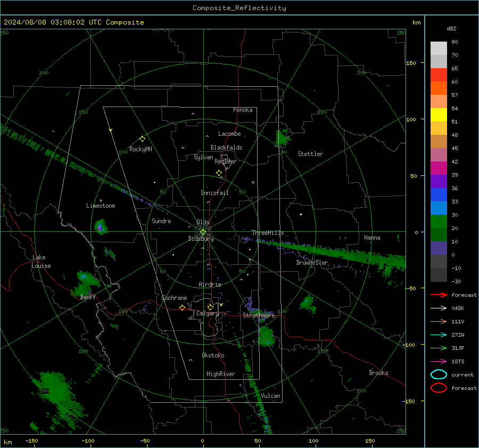This screenshot has height=448, width=479.
Task: Select the Strathmore label
Action: tap(259, 315)
